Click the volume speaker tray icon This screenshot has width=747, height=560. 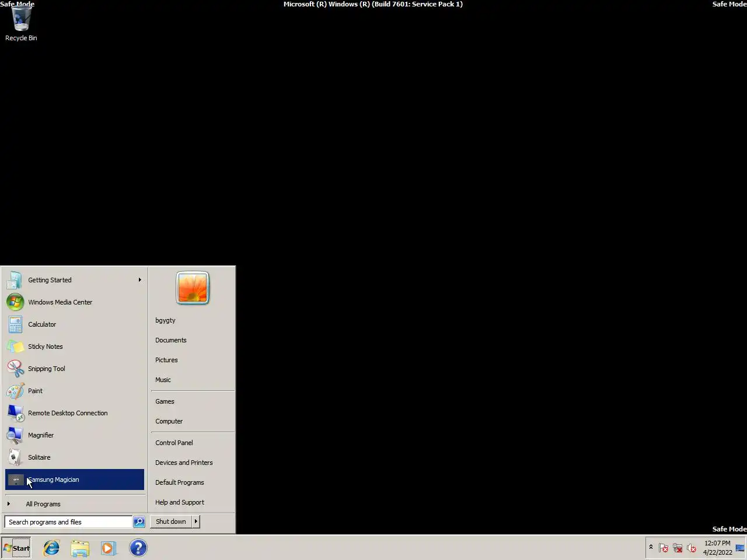[692, 548]
